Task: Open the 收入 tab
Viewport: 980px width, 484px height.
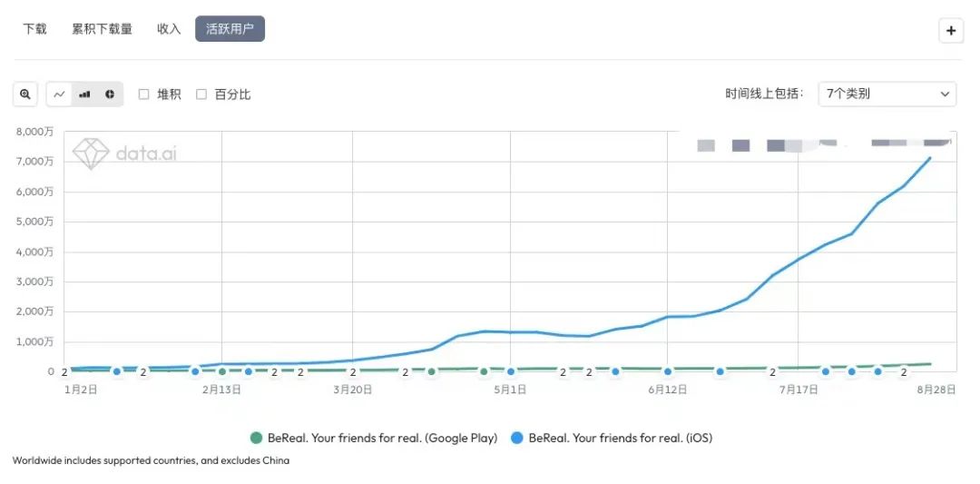Action: [169, 29]
